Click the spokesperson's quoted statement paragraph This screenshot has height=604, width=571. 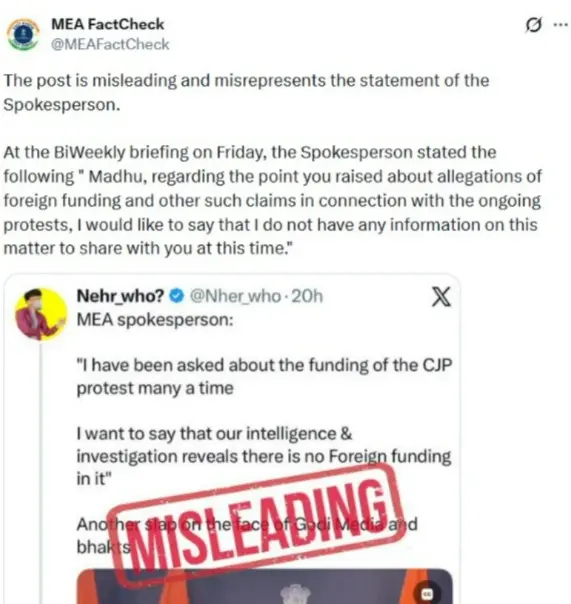[x=273, y=200]
